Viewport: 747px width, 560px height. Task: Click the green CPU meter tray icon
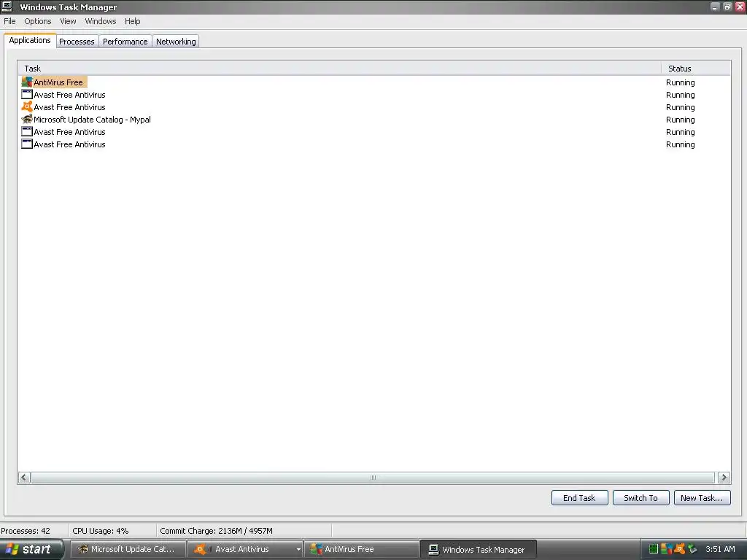[654, 549]
